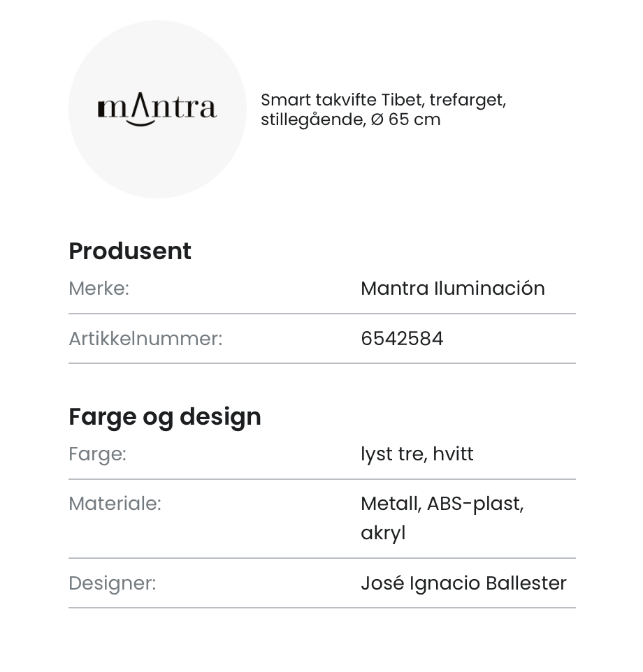Open the Mantra Iluminación brand value
643x672 pixels.
[452, 288]
